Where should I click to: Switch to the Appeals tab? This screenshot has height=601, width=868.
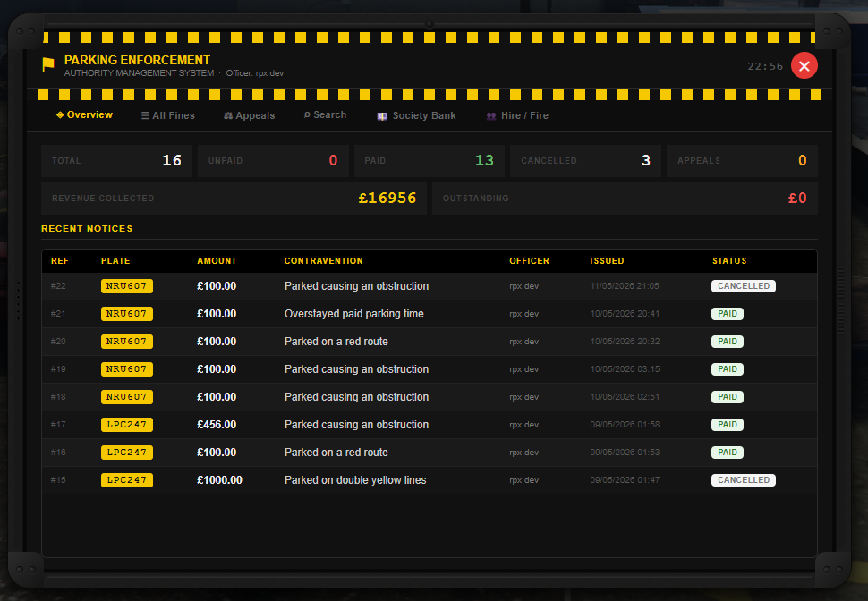[249, 115]
